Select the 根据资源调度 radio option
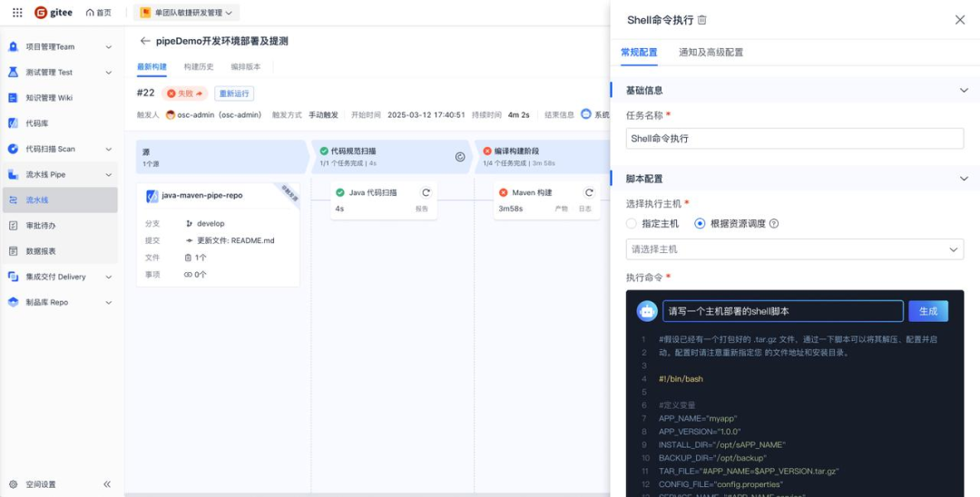 click(700, 223)
